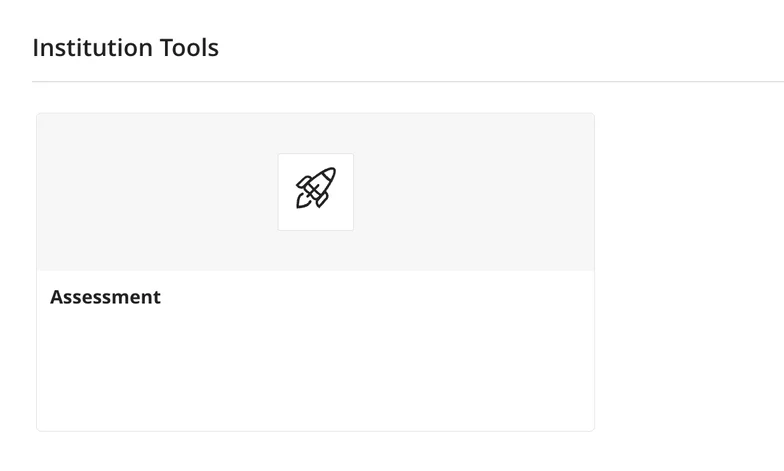Click the rocket tool thumbnail image
784x471 pixels.
[x=315, y=191]
